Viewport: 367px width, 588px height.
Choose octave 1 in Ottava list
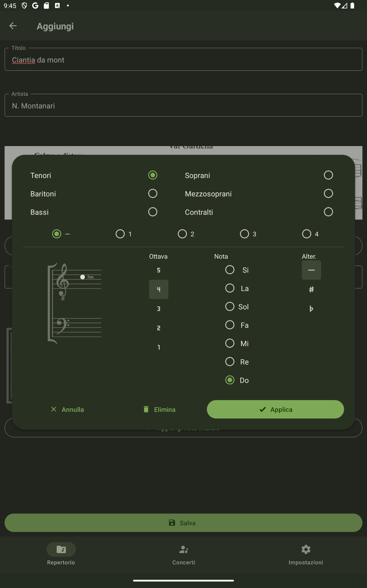[158, 347]
